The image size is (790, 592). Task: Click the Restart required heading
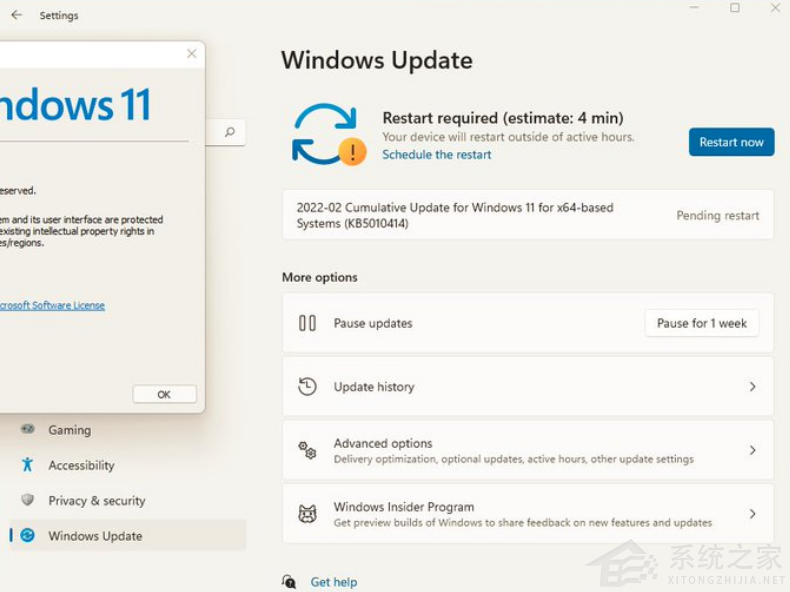(503, 118)
